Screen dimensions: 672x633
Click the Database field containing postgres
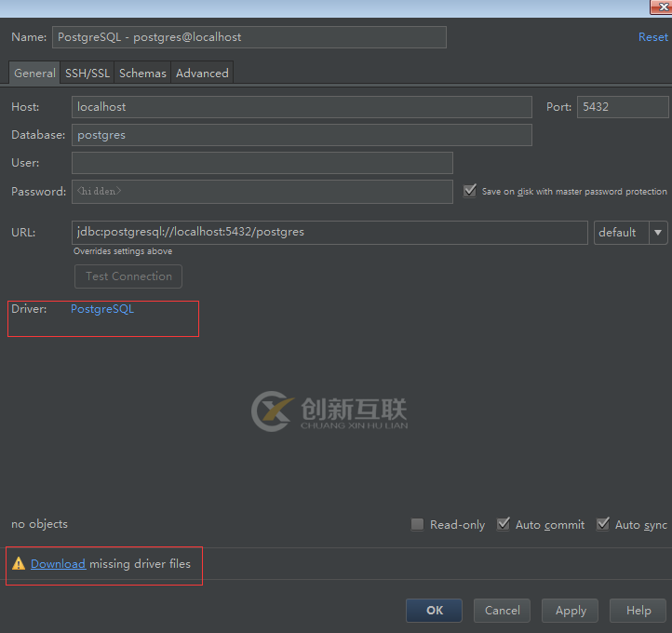point(302,135)
